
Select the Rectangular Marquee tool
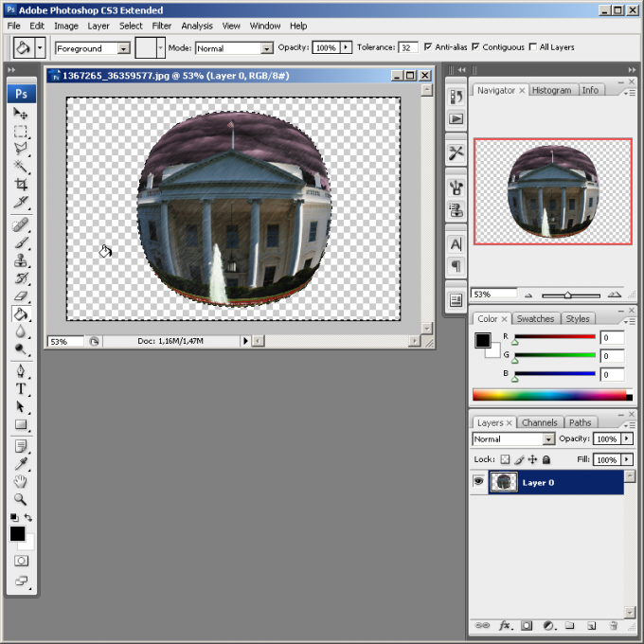point(20,132)
